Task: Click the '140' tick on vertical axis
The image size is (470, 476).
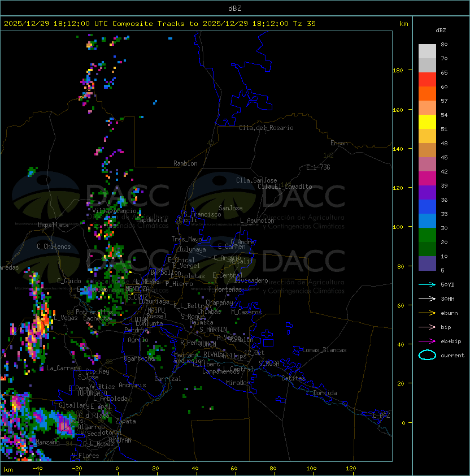Action: coord(398,149)
